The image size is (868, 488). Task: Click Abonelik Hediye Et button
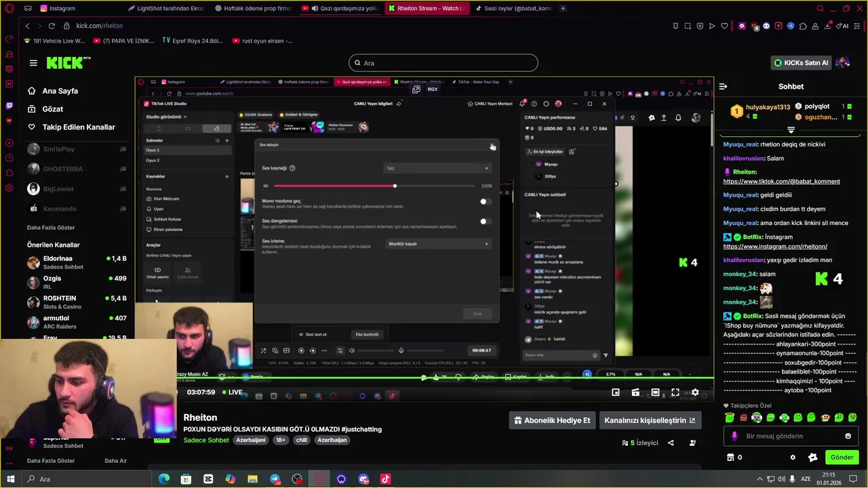point(553,420)
